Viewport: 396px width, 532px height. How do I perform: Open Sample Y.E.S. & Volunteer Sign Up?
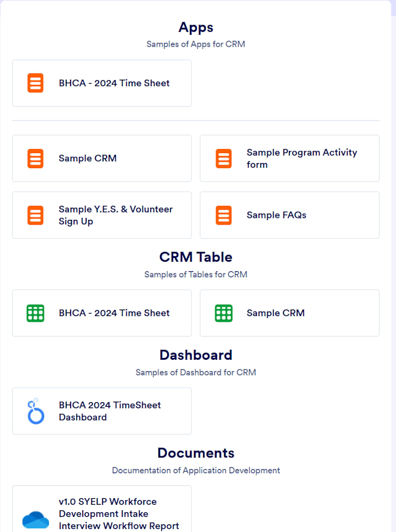coord(115,215)
